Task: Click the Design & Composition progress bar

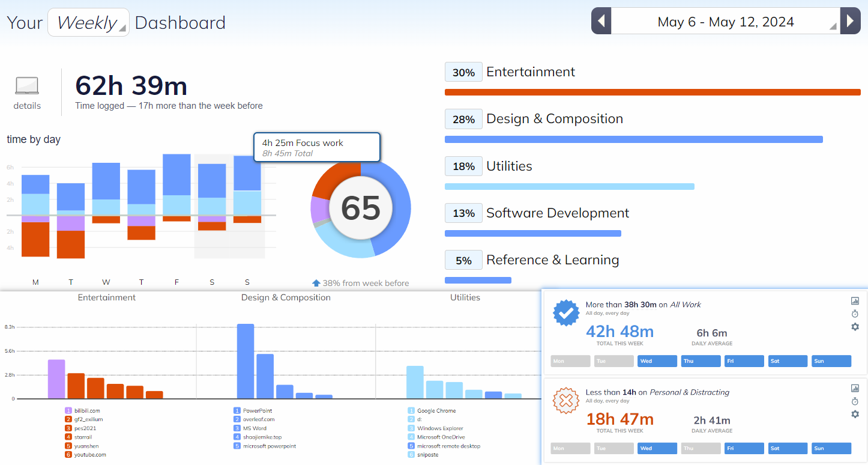Action: pos(633,139)
